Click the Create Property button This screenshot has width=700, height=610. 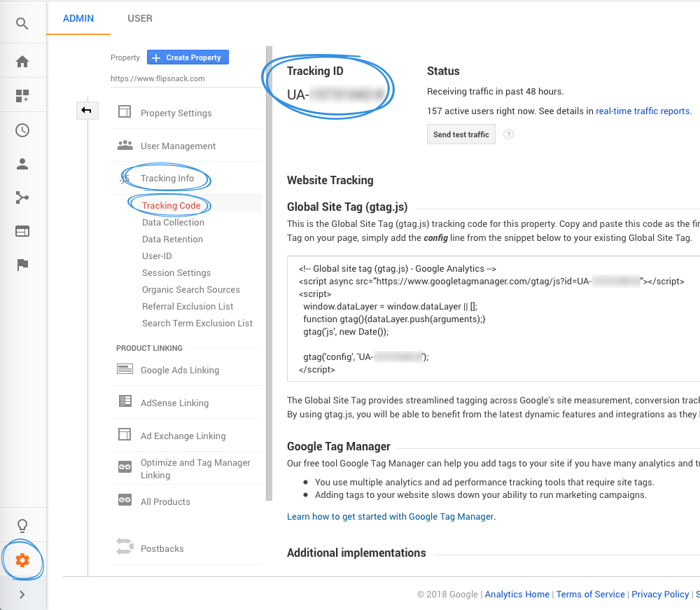pyautogui.click(x=188, y=57)
